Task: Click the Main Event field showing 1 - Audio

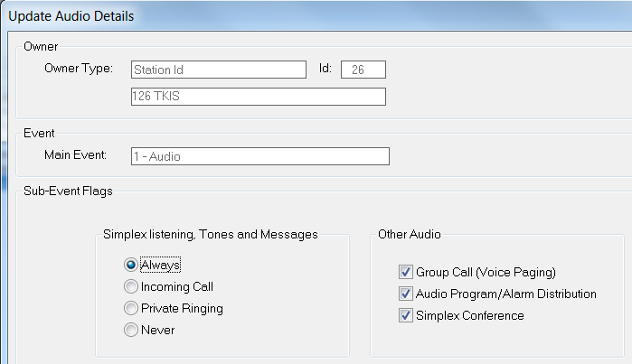Action: click(x=259, y=156)
